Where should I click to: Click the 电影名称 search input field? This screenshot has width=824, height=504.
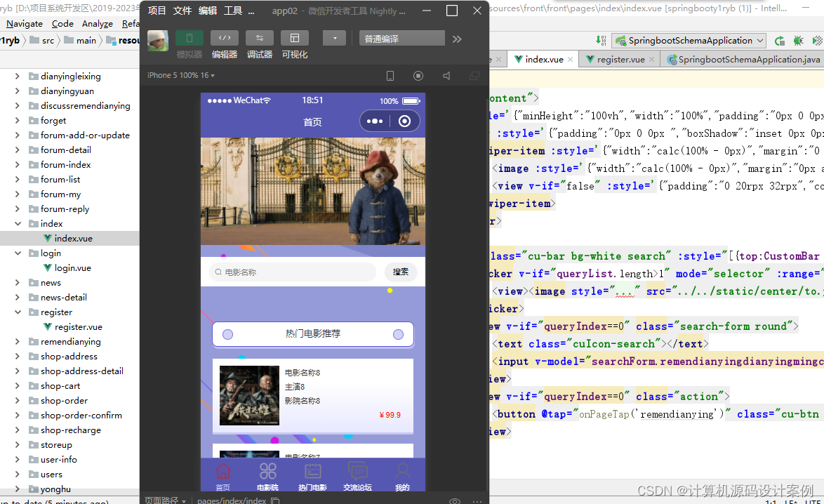click(x=293, y=272)
